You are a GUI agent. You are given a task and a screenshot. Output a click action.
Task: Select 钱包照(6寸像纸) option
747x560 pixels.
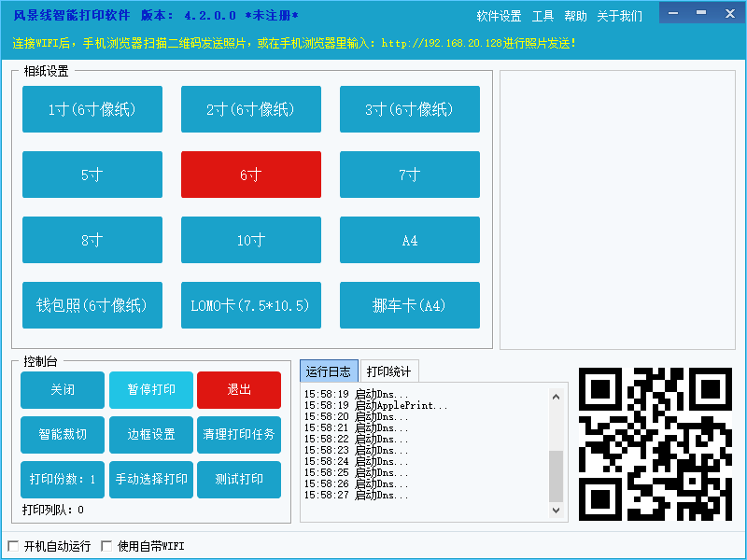[92, 305]
